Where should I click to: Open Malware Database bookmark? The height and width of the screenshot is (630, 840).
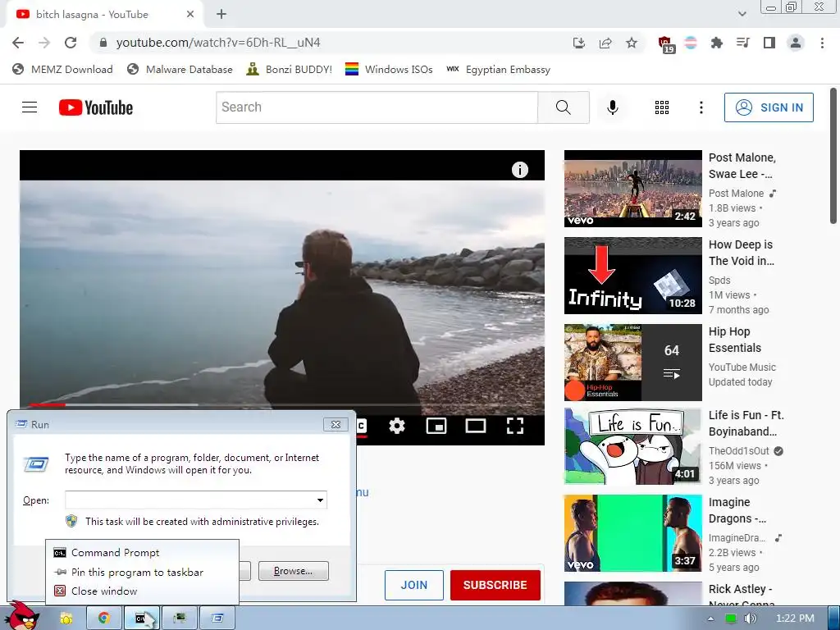[x=180, y=70]
